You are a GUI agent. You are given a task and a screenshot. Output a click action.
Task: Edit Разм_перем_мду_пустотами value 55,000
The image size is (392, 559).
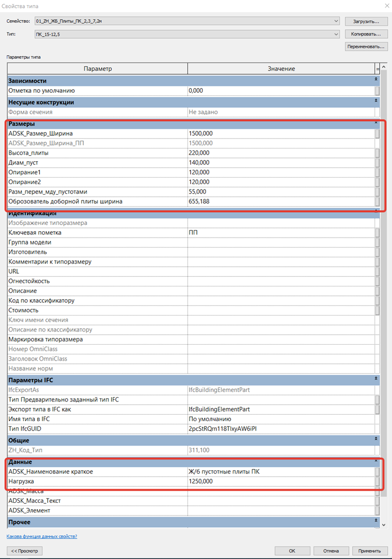point(281,191)
